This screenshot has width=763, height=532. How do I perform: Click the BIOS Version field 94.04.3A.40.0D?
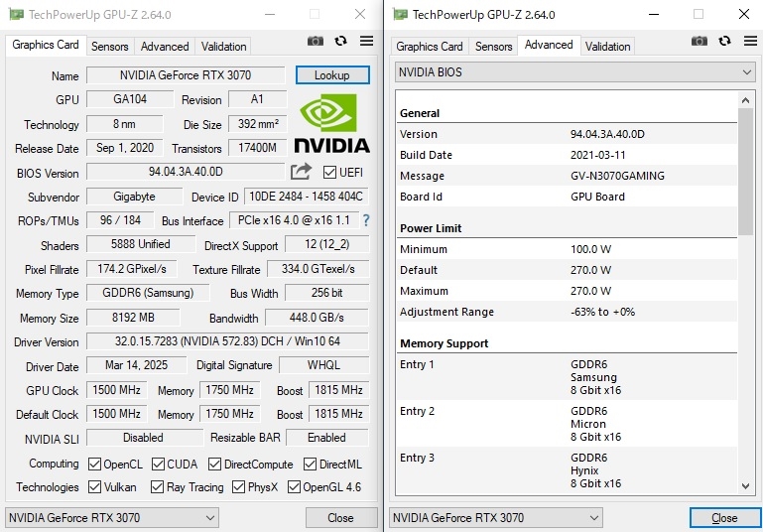tap(186, 172)
